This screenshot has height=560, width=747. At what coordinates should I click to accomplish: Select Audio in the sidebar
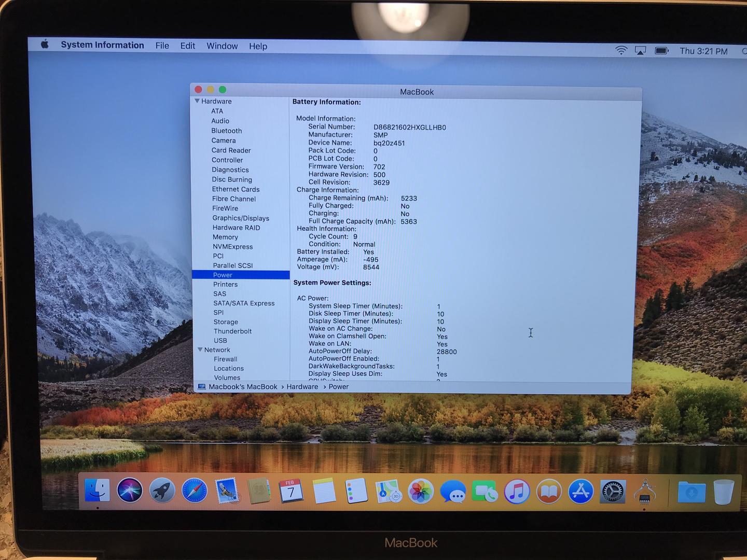[220, 121]
